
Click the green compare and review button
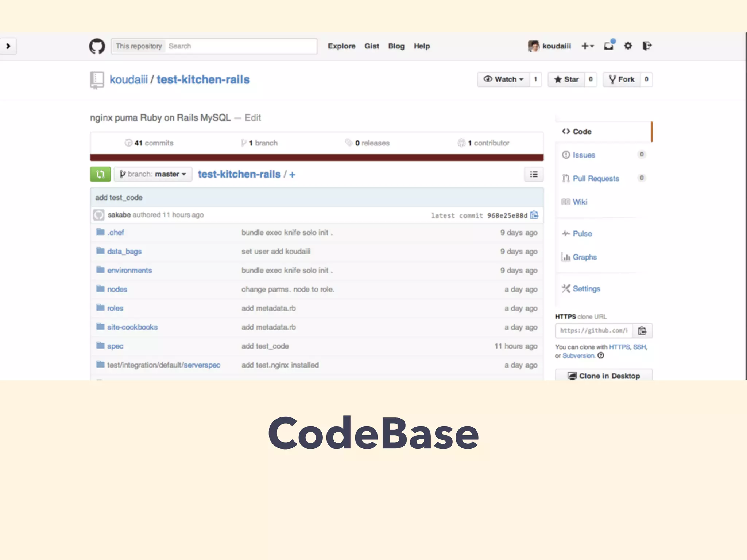point(100,174)
